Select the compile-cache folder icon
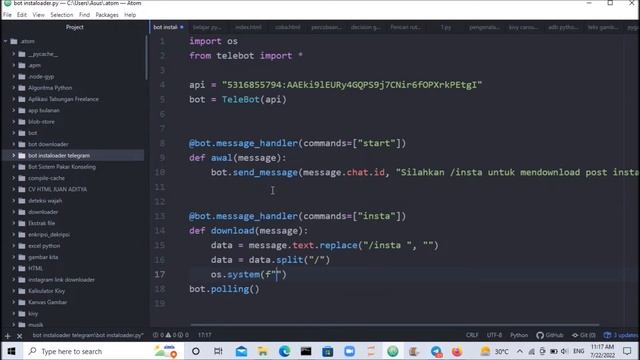 coord(22,178)
